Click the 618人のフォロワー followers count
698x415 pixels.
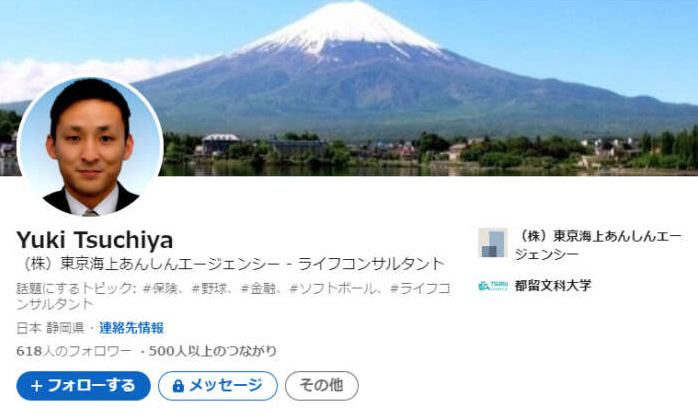pyautogui.click(x=74, y=351)
